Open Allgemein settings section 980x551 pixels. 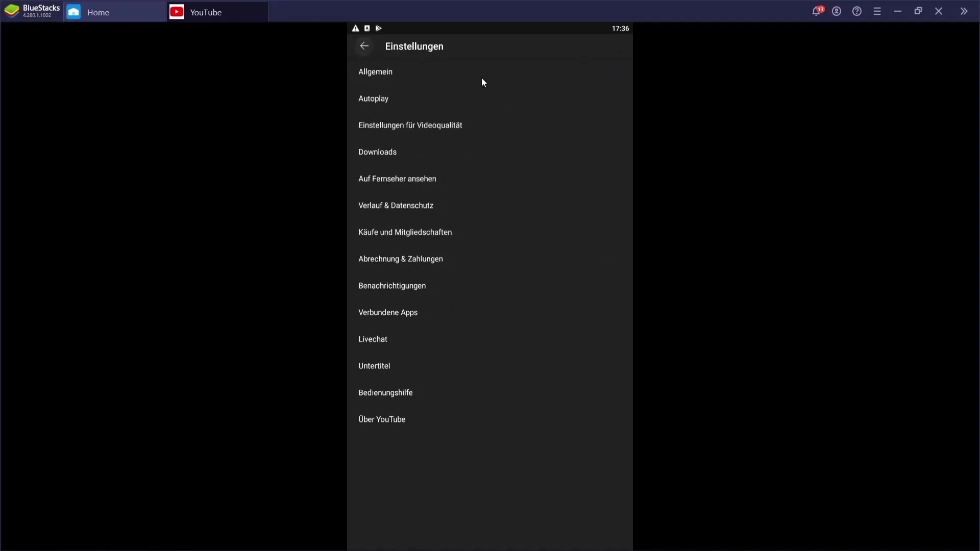click(x=376, y=71)
